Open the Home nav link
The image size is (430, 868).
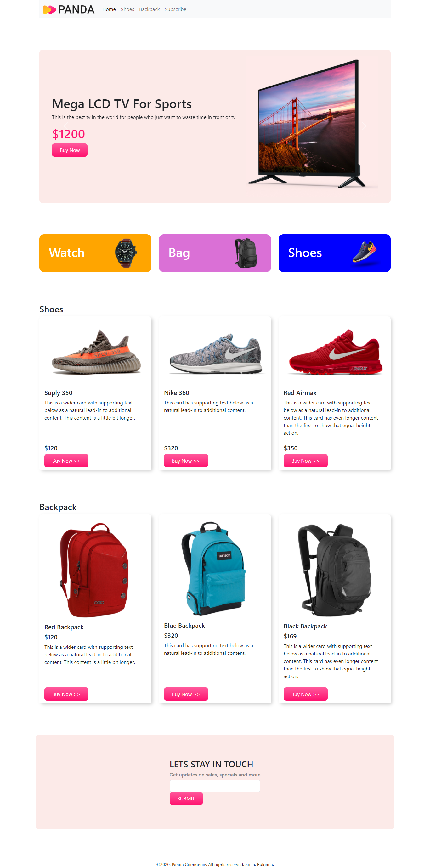click(109, 9)
